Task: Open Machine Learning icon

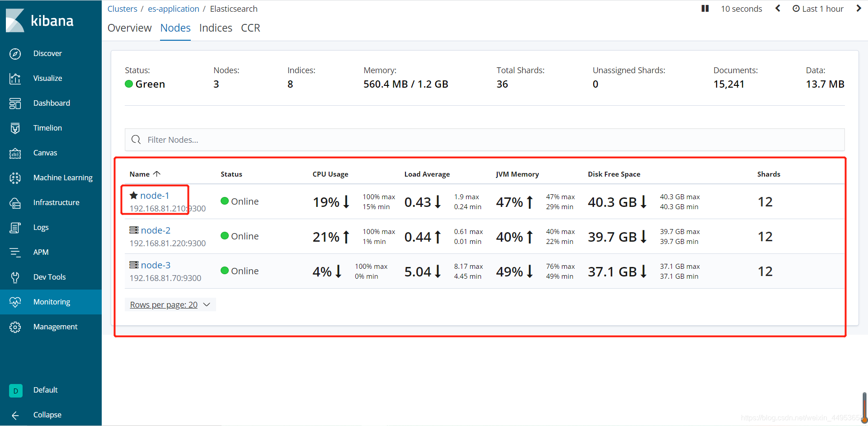Action: coord(15,178)
